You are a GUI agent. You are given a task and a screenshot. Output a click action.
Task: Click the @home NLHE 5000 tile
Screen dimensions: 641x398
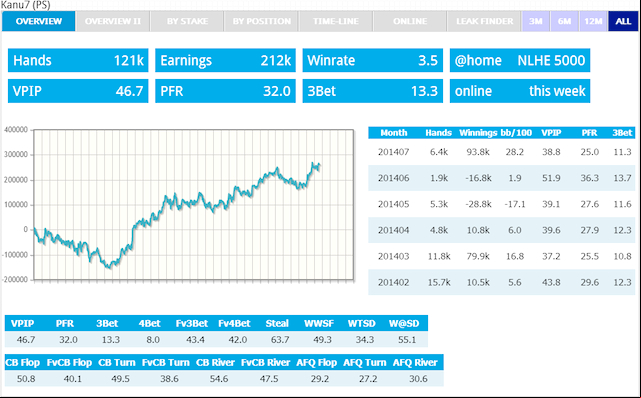tap(520, 60)
